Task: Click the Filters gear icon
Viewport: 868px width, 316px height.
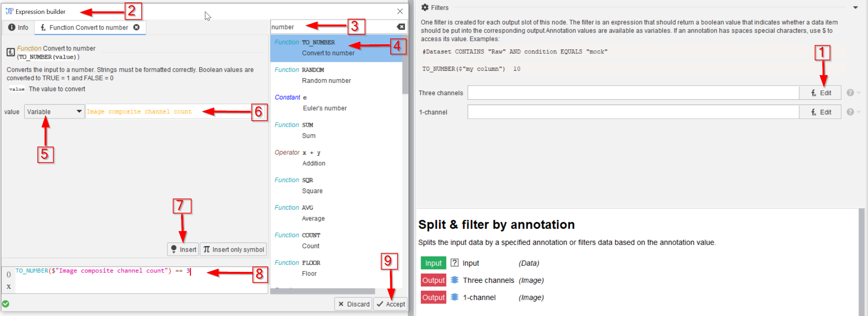Action: [425, 8]
